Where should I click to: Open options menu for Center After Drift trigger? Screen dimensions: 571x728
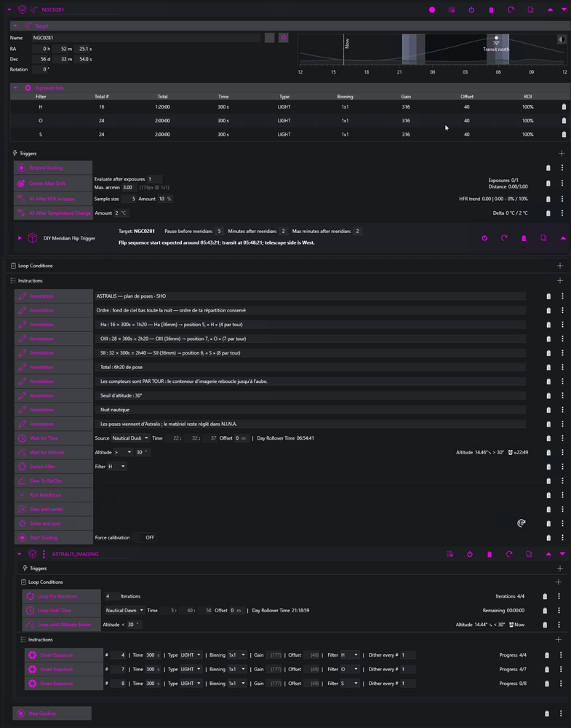pyautogui.click(x=562, y=183)
